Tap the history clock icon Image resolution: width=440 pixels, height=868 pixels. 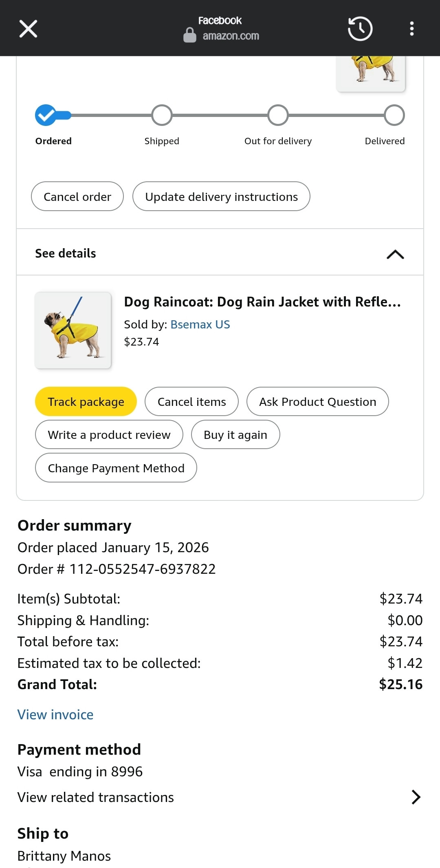(360, 29)
